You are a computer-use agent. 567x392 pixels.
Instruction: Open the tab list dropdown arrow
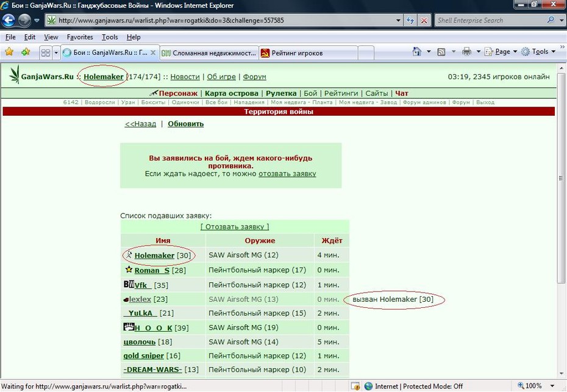pos(56,53)
